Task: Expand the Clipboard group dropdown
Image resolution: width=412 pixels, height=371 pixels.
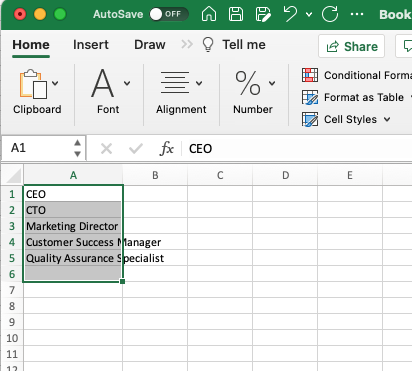Action: click(55, 83)
